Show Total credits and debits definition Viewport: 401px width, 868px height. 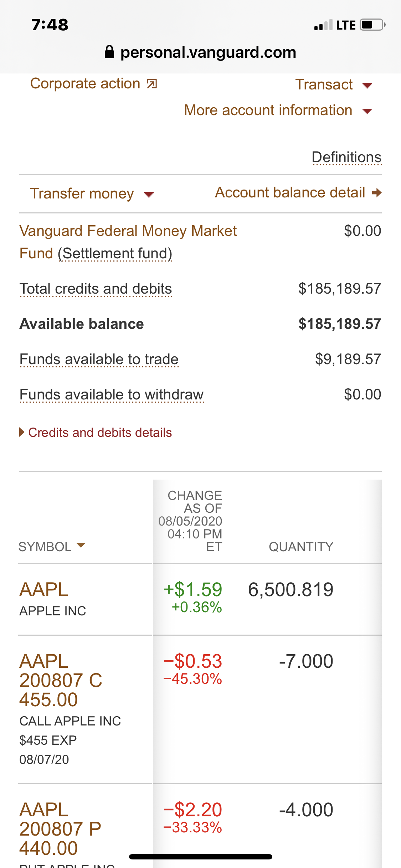[x=96, y=289]
